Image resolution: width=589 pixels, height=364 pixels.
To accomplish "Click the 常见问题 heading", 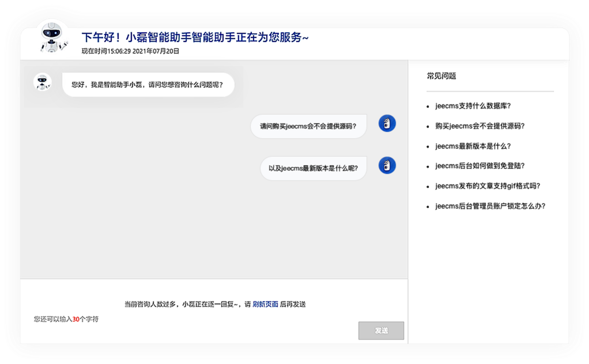I will click(441, 76).
